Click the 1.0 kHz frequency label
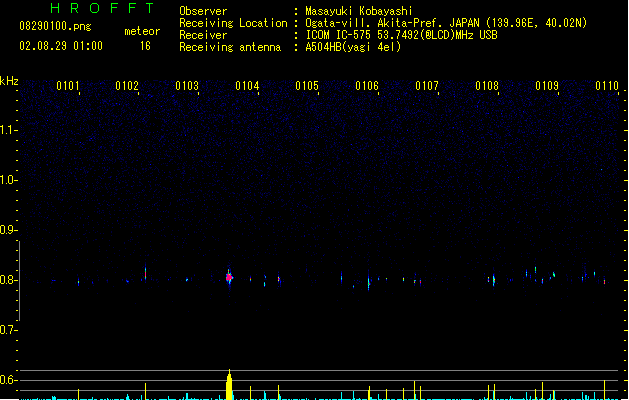This screenshot has height=400, width=629. click(x=8, y=180)
